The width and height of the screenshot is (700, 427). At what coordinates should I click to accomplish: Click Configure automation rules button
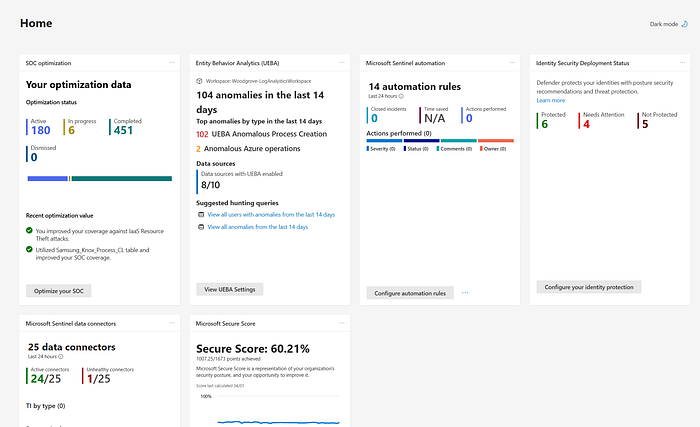[x=410, y=293]
